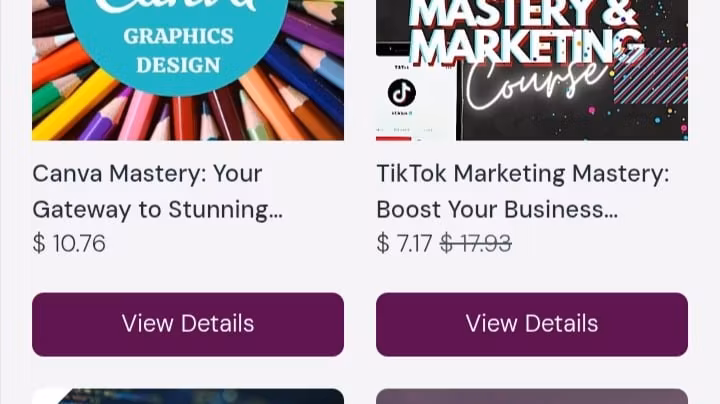
Task: Open the colored pencils Canva course thumbnail
Action: coord(188,70)
